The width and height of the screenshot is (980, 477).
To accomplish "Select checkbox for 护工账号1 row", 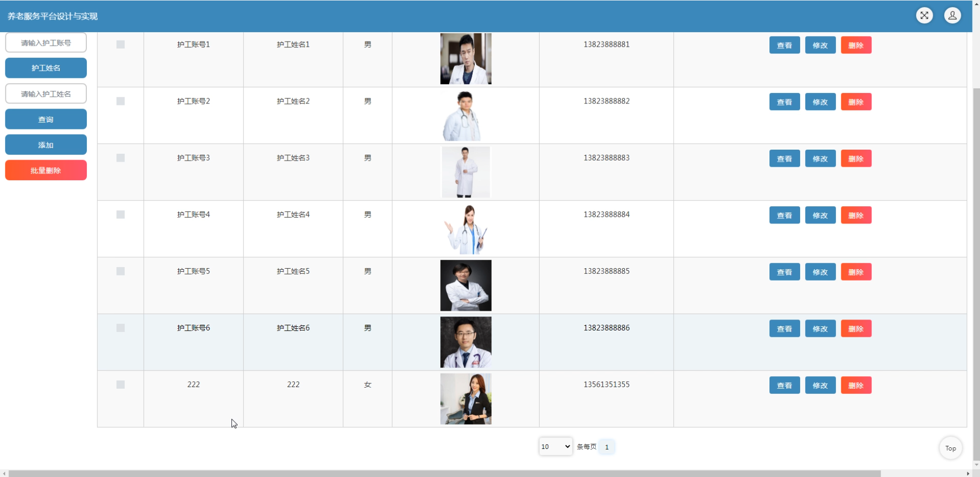I will click(x=121, y=45).
